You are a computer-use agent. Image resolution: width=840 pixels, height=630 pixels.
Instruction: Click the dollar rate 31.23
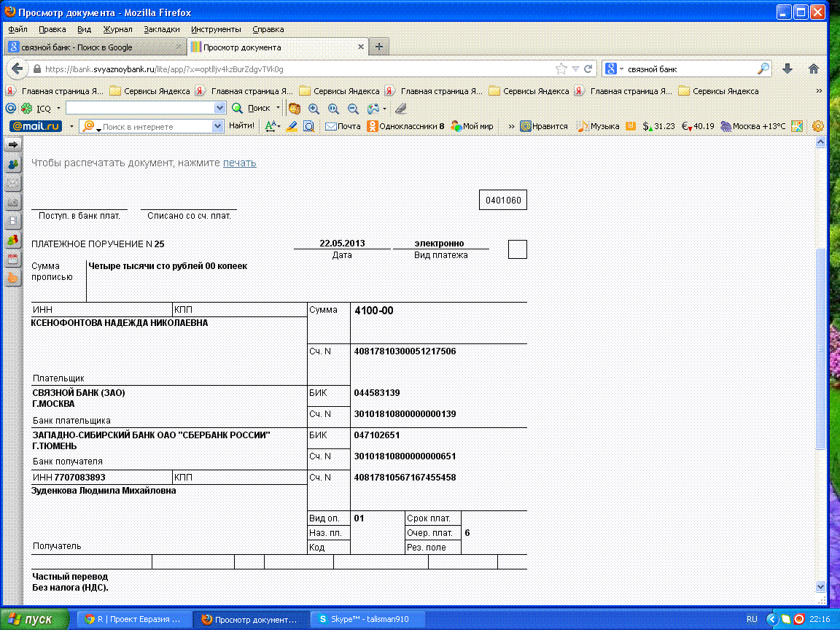[659, 126]
